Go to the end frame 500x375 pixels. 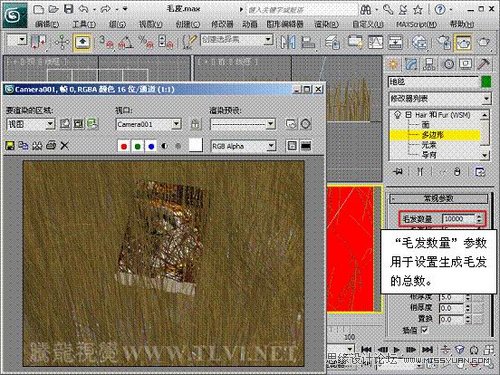pyautogui.click(x=427, y=350)
